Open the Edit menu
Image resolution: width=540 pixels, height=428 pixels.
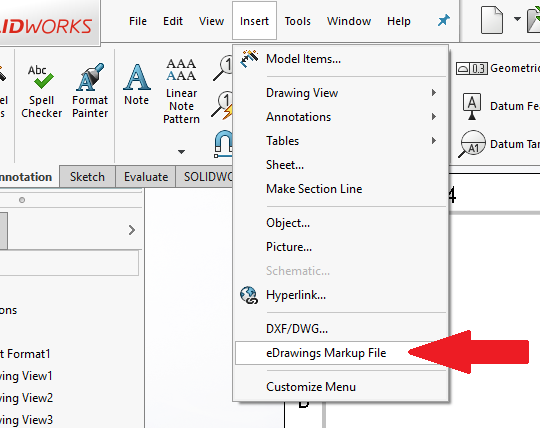click(x=173, y=21)
